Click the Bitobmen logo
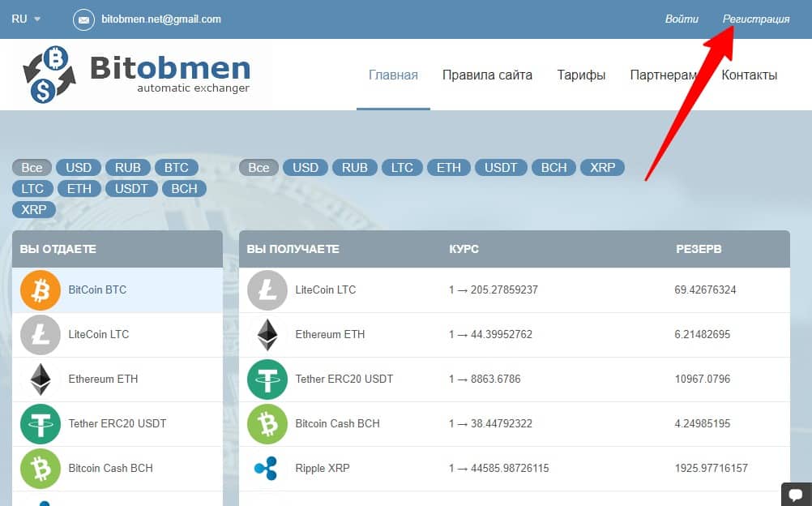Image resolution: width=812 pixels, height=506 pixels. [137, 74]
